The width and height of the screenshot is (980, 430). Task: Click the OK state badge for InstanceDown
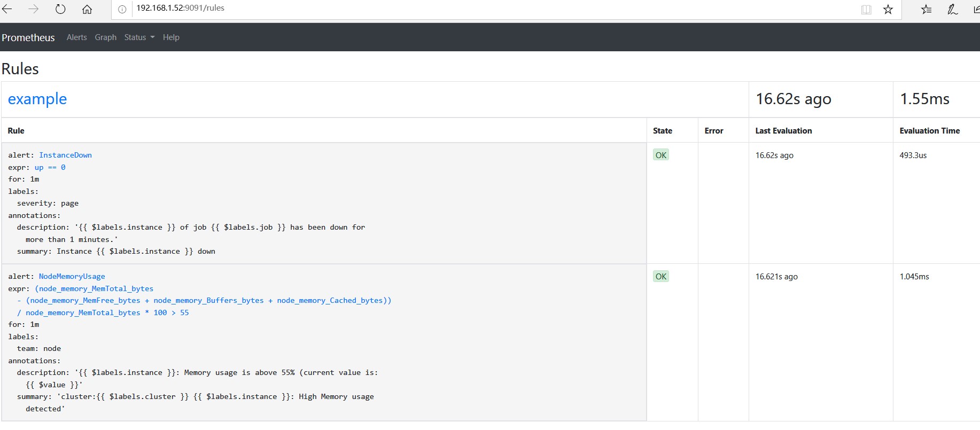661,155
